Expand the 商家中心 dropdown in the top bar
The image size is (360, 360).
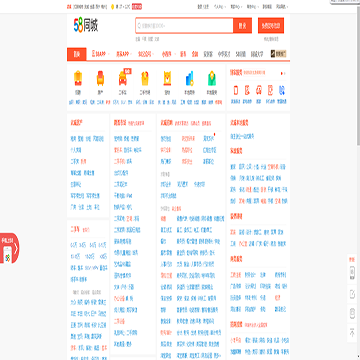tap(236, 6)
